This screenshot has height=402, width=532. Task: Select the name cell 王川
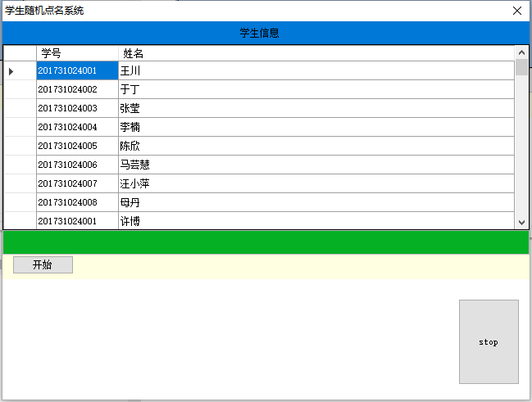pos(316,71)
